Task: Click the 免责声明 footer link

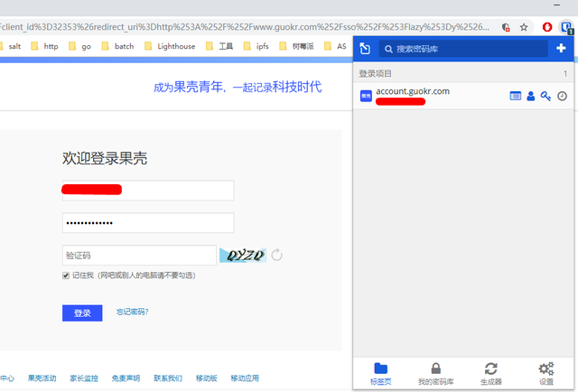Action: [x=126, y=378]
